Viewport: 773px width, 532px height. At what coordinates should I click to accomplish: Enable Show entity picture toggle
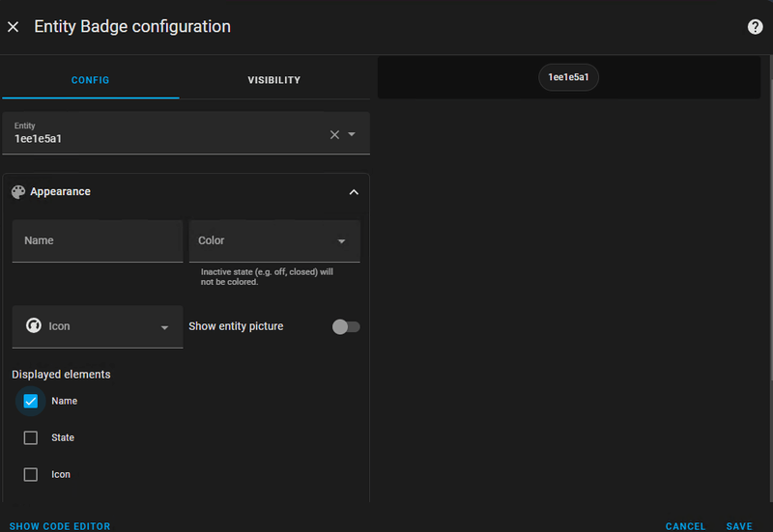click(345, 326)
